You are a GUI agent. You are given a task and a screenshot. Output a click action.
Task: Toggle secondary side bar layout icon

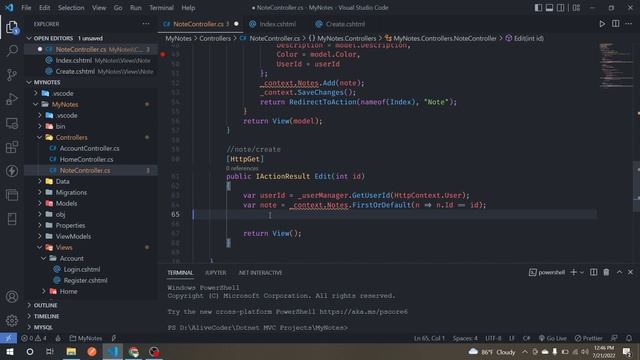561,8
